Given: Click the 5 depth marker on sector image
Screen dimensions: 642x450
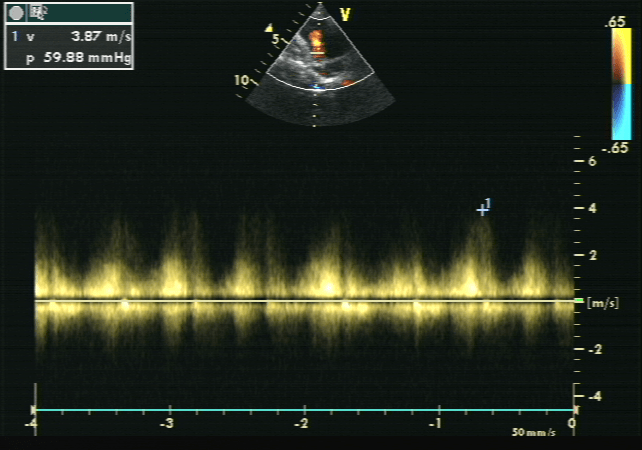Looking at the screenshot, I should (276, 39).
